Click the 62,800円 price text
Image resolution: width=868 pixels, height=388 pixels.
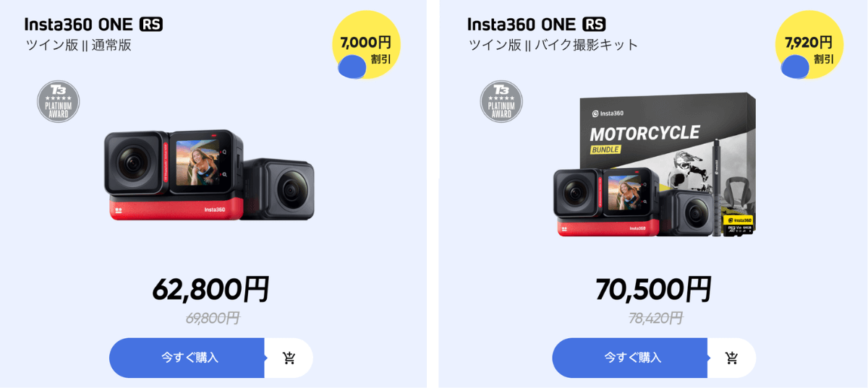click(210, 289)
